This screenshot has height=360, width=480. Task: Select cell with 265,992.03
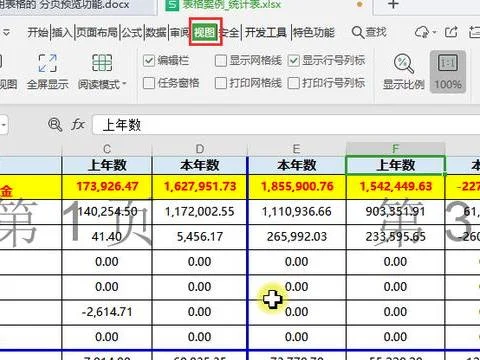point(297,237)
